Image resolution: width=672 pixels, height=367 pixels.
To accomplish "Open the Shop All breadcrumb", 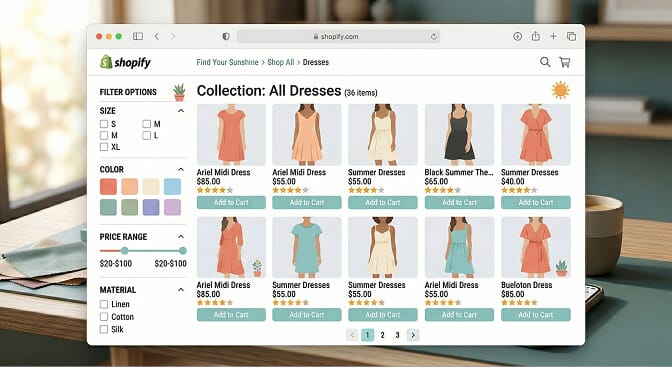I will pos(281,62).
